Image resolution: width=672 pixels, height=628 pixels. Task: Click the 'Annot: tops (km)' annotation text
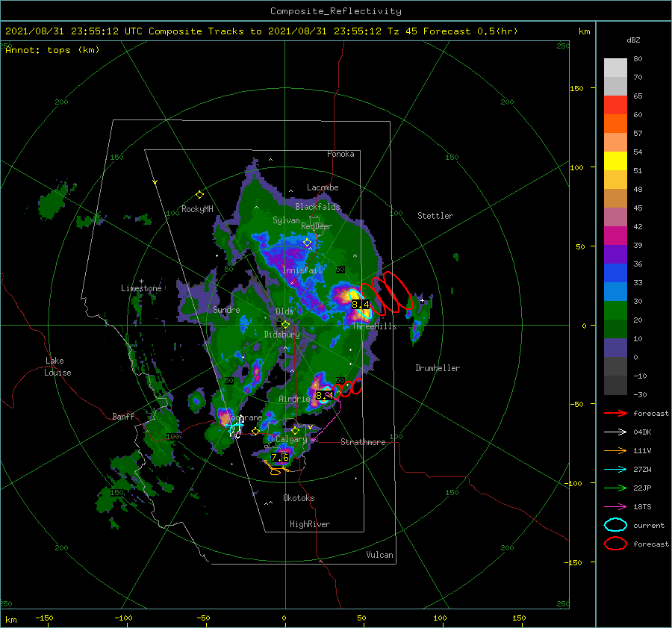52,50
